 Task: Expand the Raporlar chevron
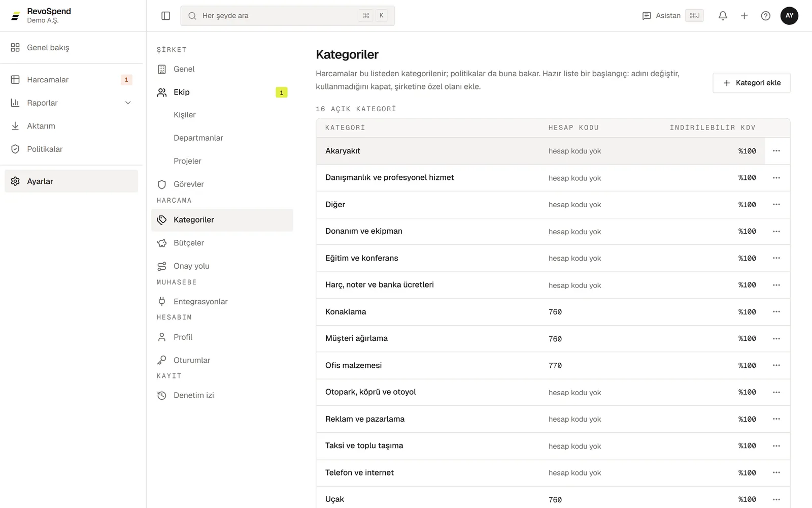pyautogui.click(x=128, y=103)
